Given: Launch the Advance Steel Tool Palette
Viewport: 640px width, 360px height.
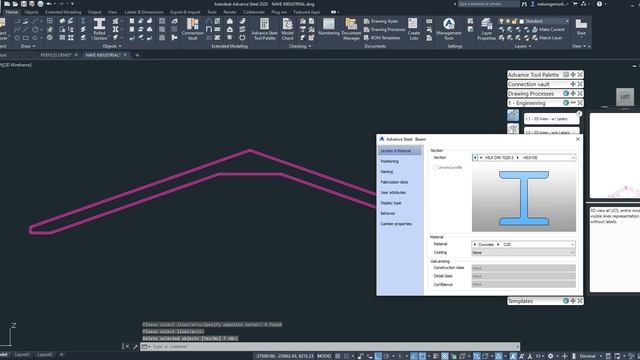Looking at the screenshot, I should pos(264,29).
